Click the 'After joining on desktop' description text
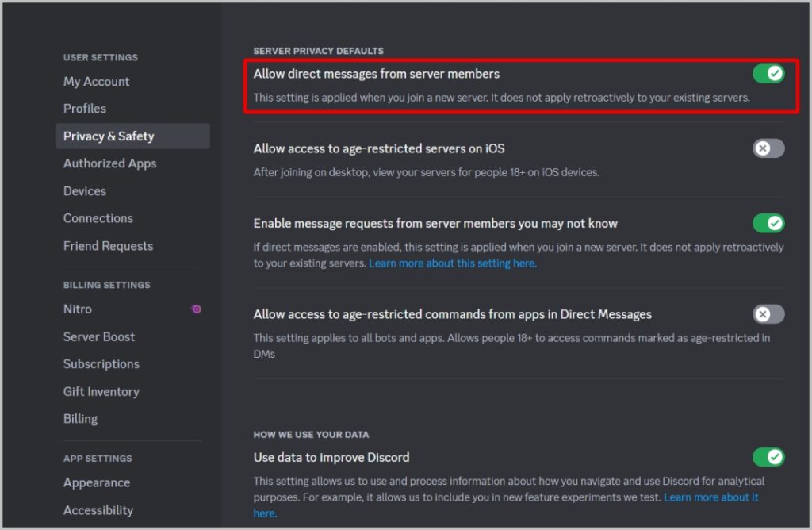The image size is (812, 530). pos(426,172)
